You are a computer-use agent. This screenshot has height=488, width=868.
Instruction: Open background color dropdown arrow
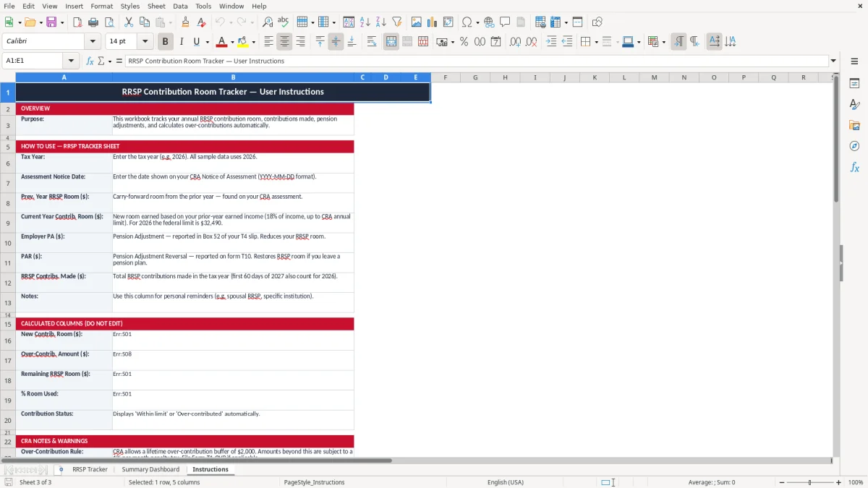(253, 42)
